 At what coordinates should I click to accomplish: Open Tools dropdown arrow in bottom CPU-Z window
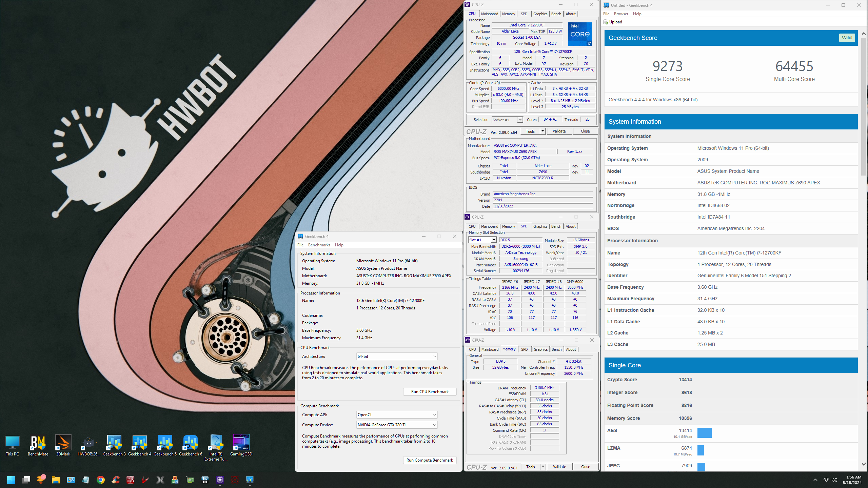click(x=543, y=467)
